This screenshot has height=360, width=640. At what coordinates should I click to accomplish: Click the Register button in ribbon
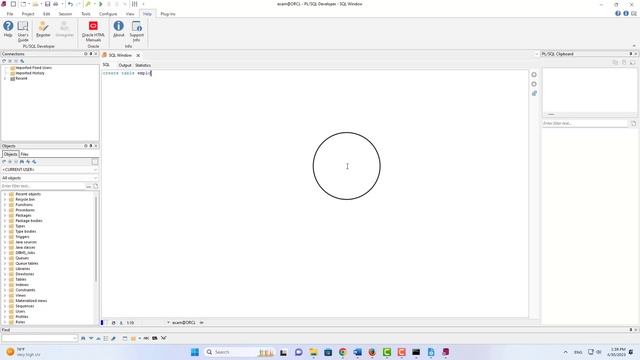(x=43, y=29)
